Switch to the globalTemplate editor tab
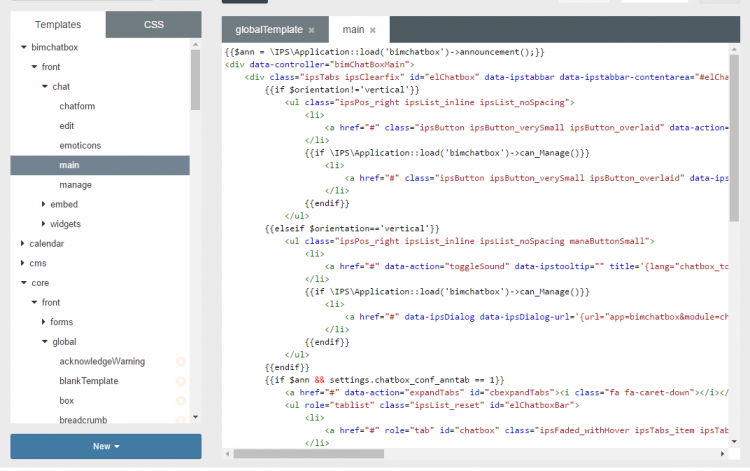The width and height of the screenshot is (750, 471). (266, 31)
